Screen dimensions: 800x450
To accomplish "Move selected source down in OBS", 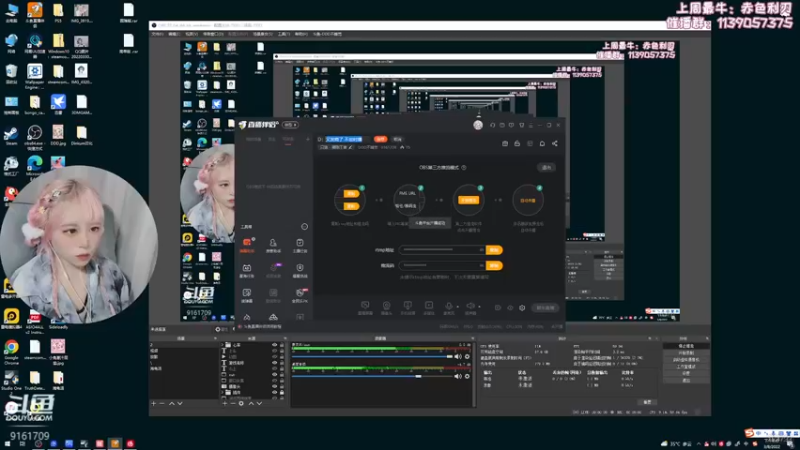I will coord(259,404).
